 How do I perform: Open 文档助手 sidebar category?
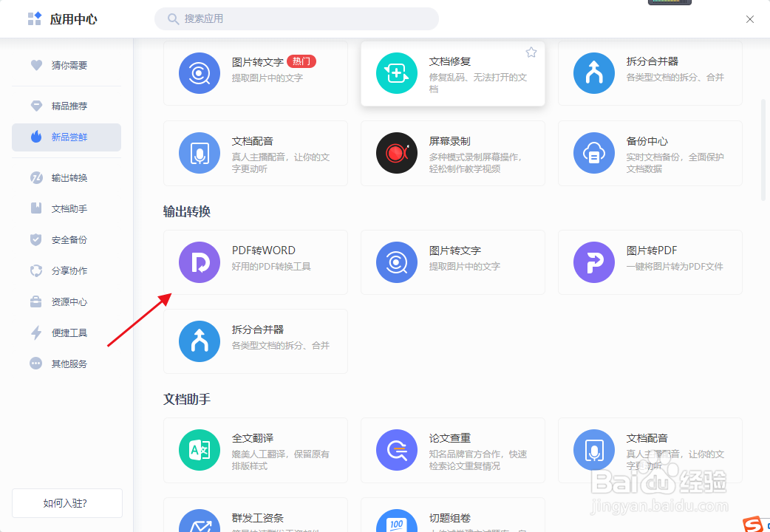[67, 209]
